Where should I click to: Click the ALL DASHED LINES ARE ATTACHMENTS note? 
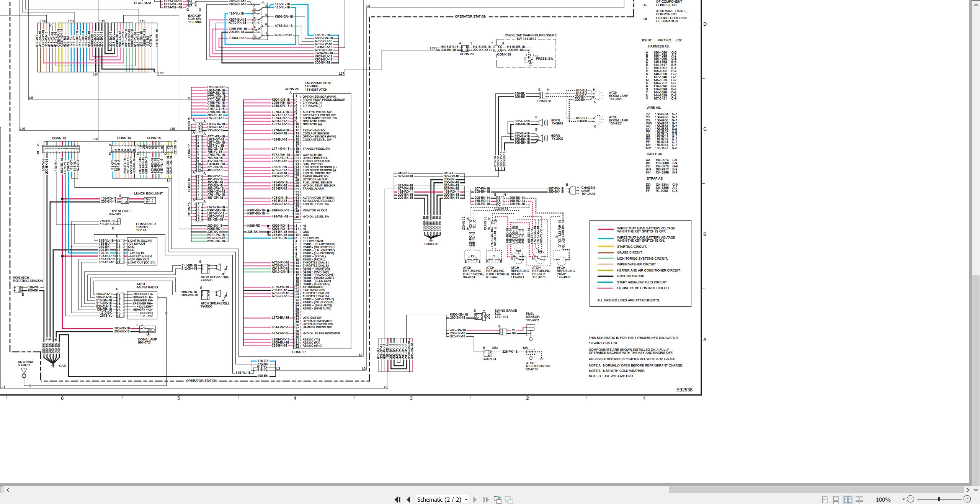(x=628, y=300)
